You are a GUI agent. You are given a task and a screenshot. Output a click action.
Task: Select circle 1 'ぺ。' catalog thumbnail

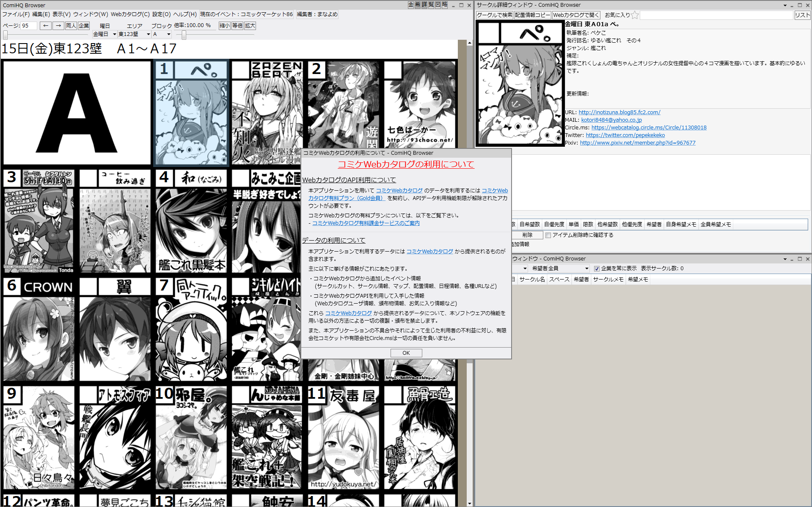(x=191, y=112)
